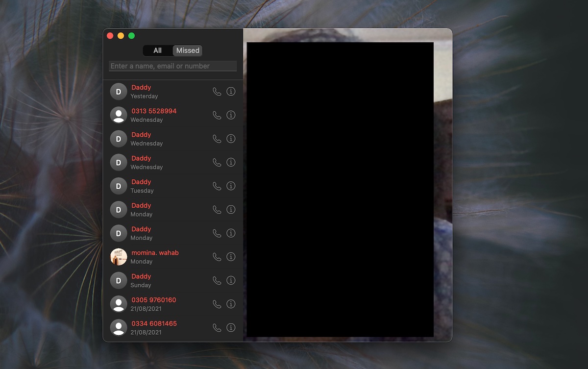Call back the number 0305 9760160
This screenshot has width=588, height=369.
pyautogui.click(x=217, y=304)
